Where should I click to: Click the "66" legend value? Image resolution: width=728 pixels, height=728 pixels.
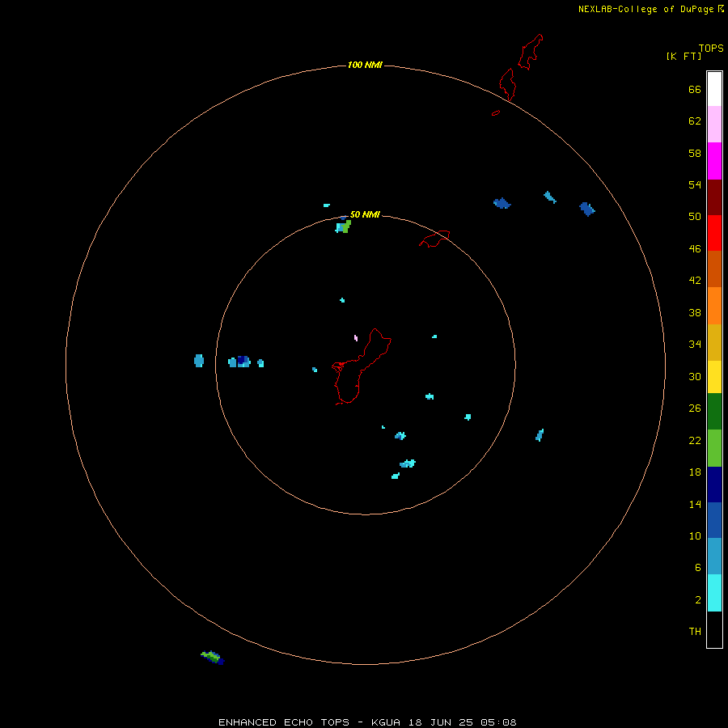pos(695,89)
